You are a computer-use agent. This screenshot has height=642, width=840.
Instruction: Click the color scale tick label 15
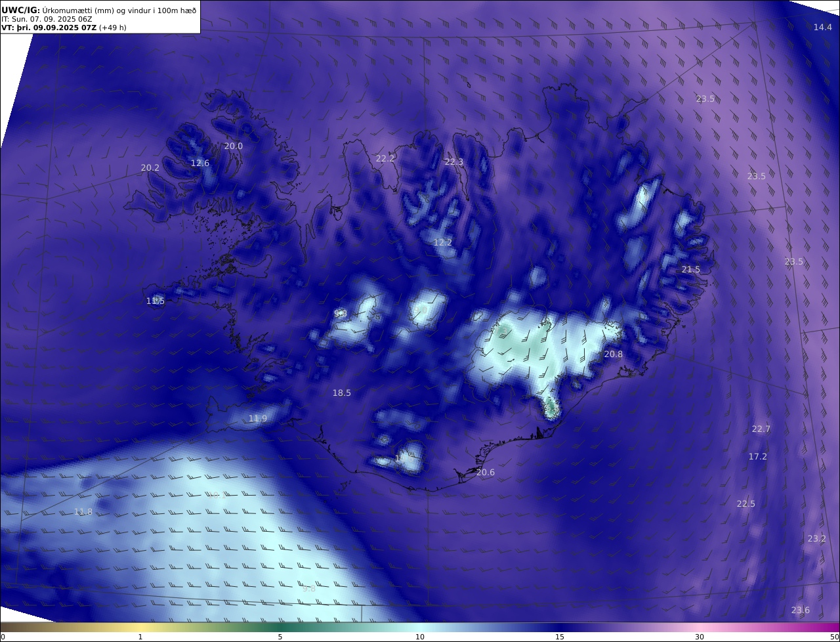click(560, 637)
